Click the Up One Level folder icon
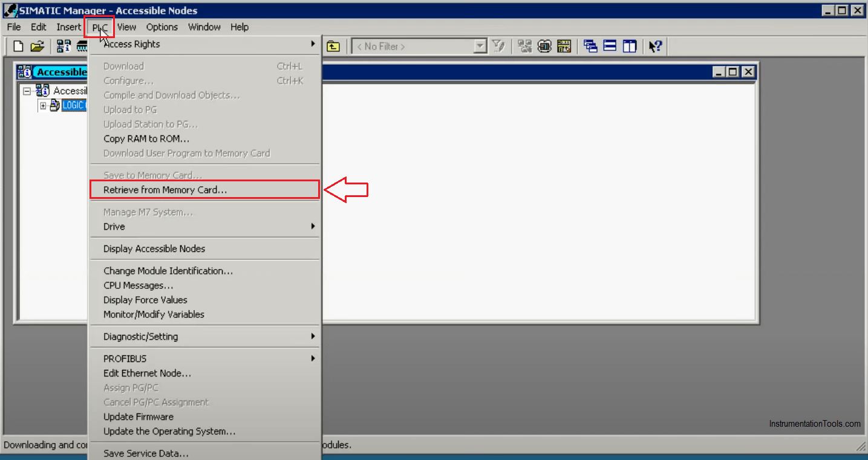This screenshot has height=460, width=868. [x=333, y=47]
